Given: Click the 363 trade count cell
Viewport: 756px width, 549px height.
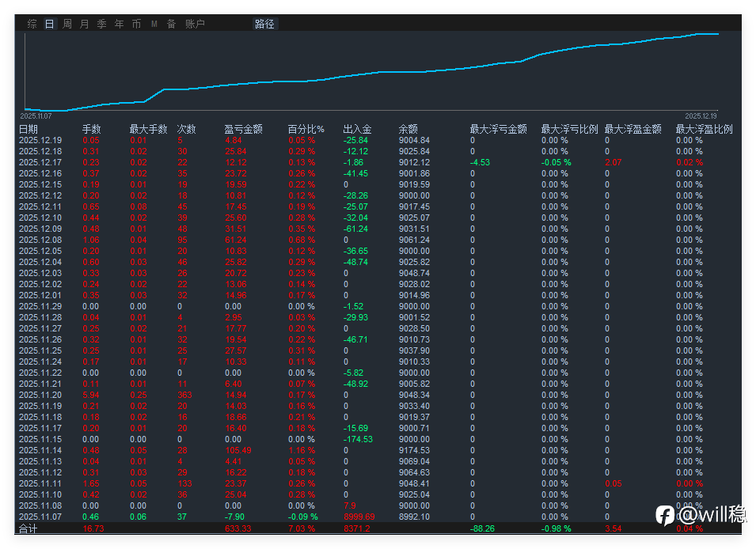Looking at the screenshot, I should pos(184,396).
